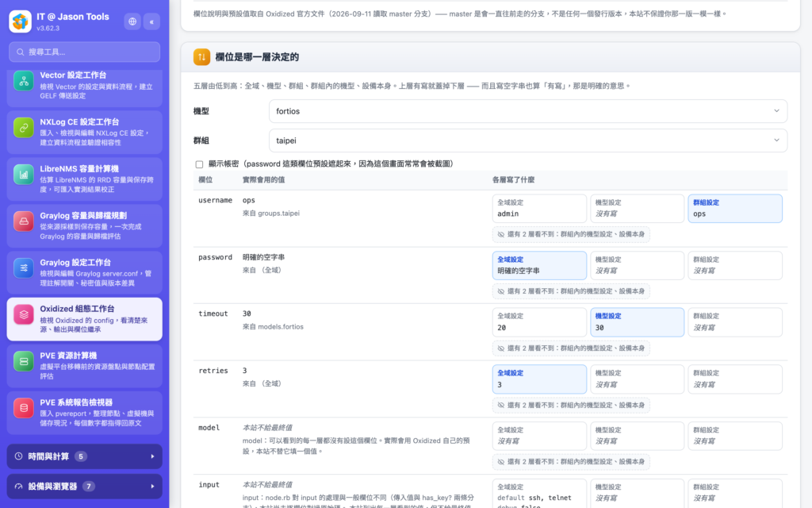Click the search magnifier icon in sidebar
The image size is (812, 508).
(x=20, y=52)
